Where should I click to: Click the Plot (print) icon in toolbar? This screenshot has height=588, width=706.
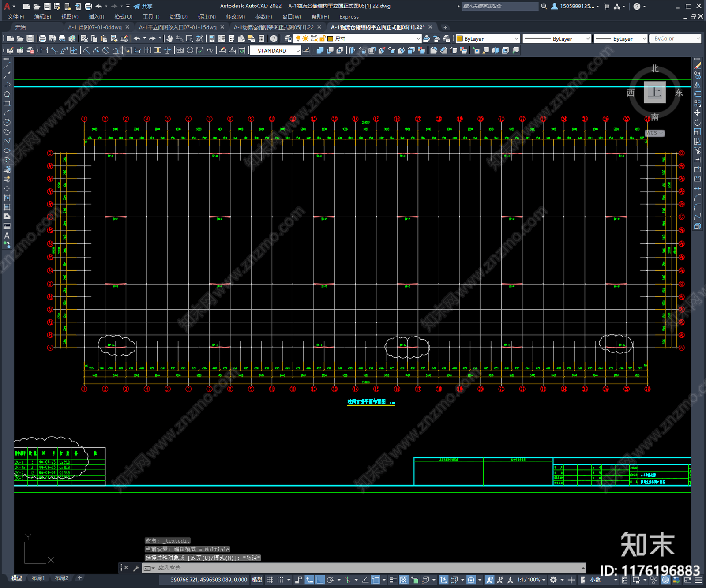coord(42,39)
